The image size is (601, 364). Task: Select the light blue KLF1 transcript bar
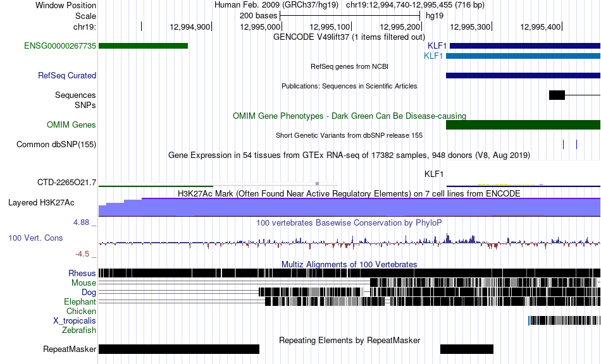[x=523, y=56]
